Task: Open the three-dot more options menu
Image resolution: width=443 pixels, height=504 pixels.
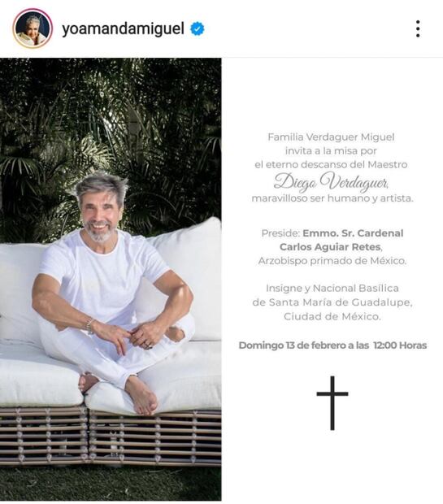Action: click(x=418, y=29)
